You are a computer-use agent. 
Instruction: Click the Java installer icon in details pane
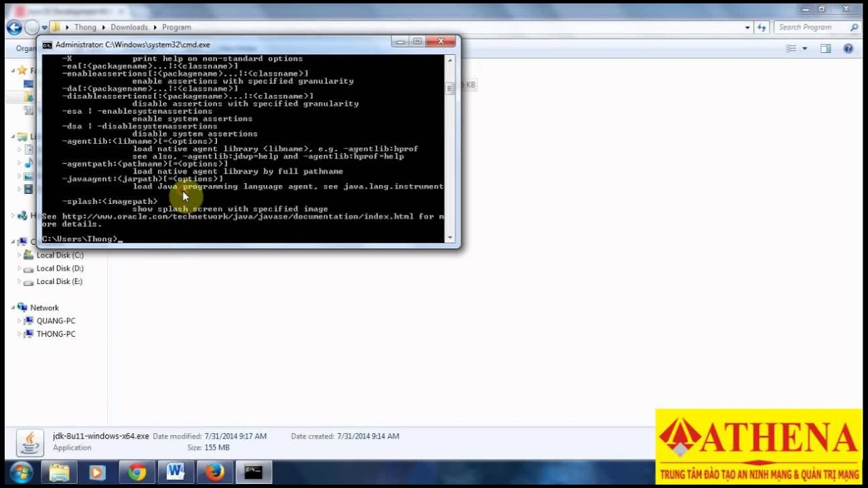point(30,442)
